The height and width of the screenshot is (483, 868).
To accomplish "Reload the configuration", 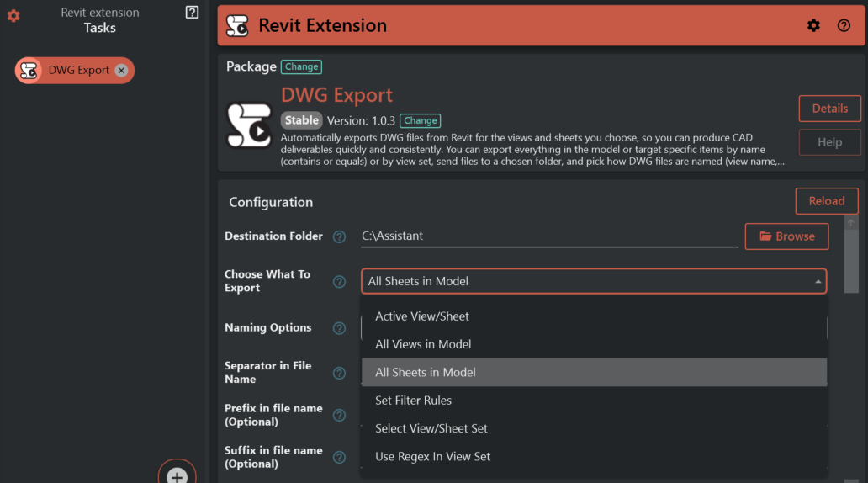I will pos(827,201).
